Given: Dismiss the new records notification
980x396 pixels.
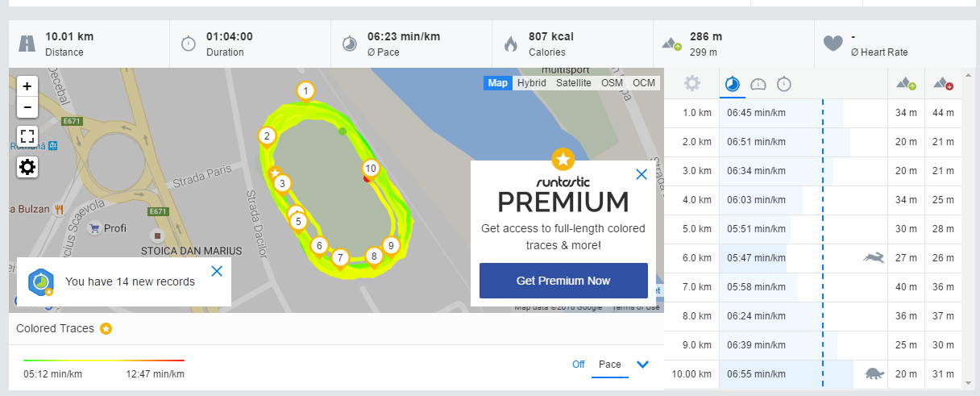Looking at the screenshot, I should pyautogui.click(x=217, y=271).
